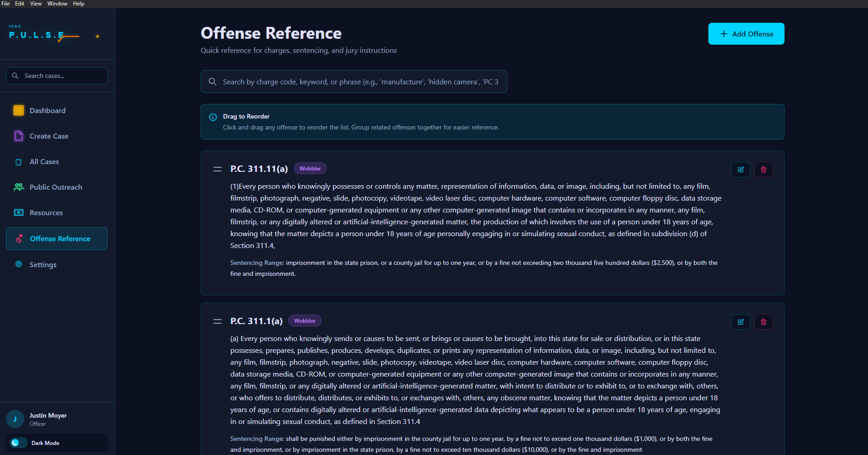
Task: Click the Justin Moyer user avatar
Action: [15, 419]
